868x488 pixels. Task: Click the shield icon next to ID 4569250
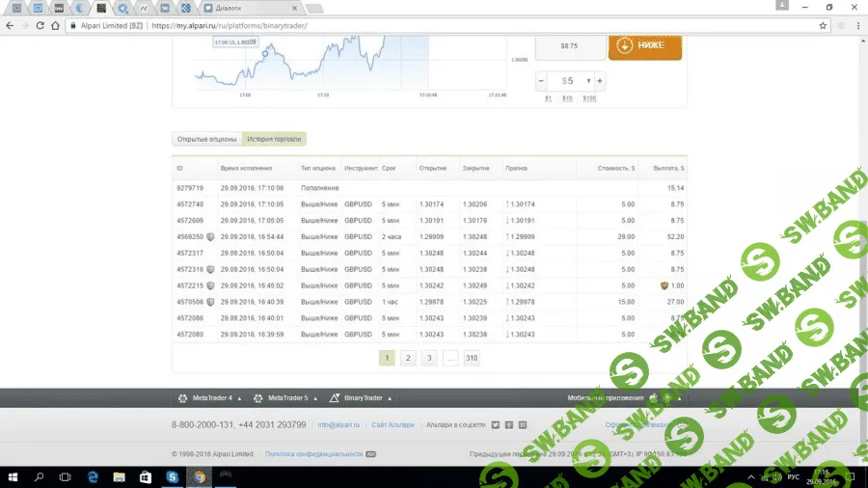209,236
